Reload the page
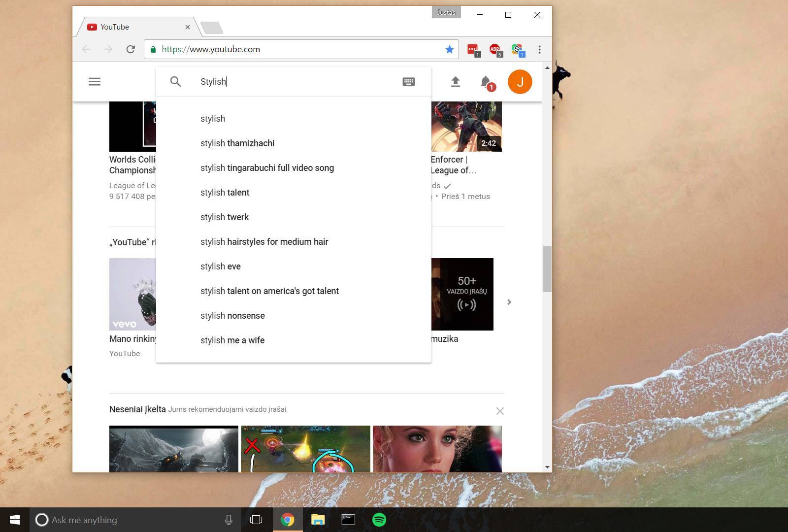The image size is (788, 532). coord(131,49)
